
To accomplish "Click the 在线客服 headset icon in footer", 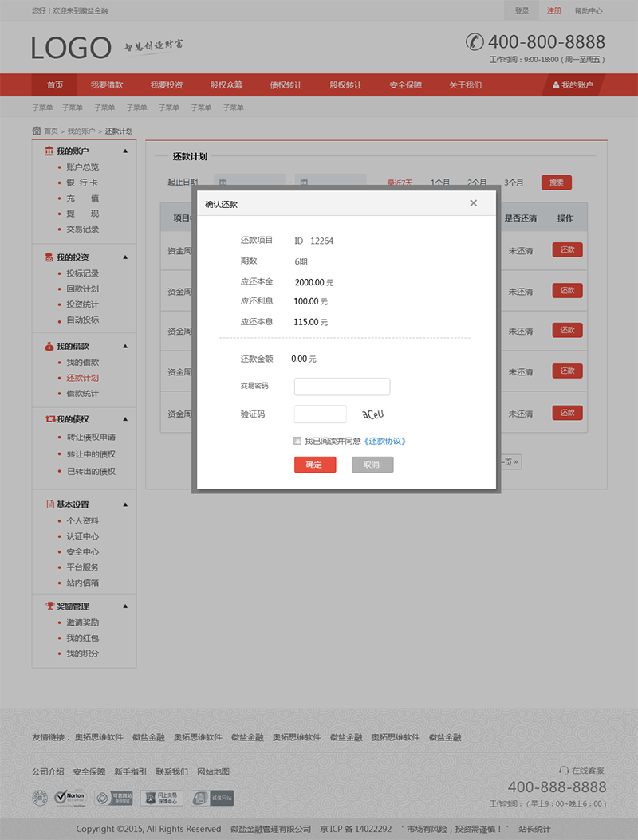I will pyautogui.click(x=565, y=769).
